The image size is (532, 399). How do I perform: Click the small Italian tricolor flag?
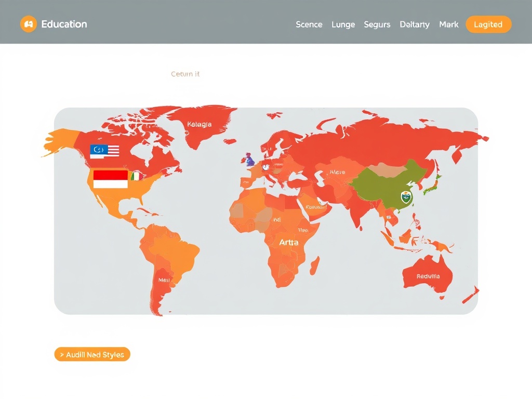coord(136,177)
